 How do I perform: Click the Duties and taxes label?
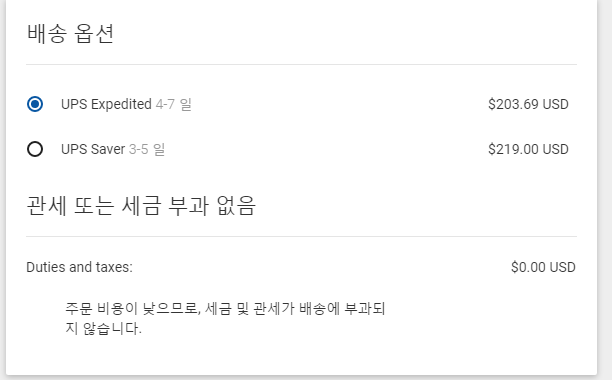pos(79,267)
